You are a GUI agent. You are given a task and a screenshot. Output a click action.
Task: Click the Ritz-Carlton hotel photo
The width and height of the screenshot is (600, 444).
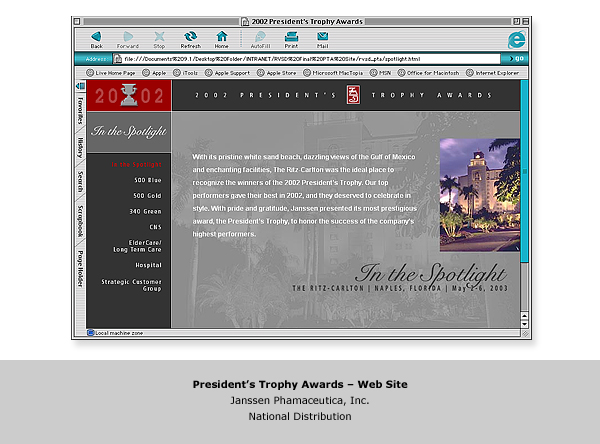(x=480, y=195)
